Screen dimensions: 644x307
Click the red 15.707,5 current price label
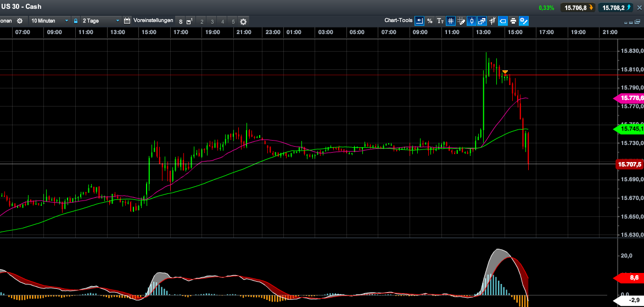click(x=630, y=164)
